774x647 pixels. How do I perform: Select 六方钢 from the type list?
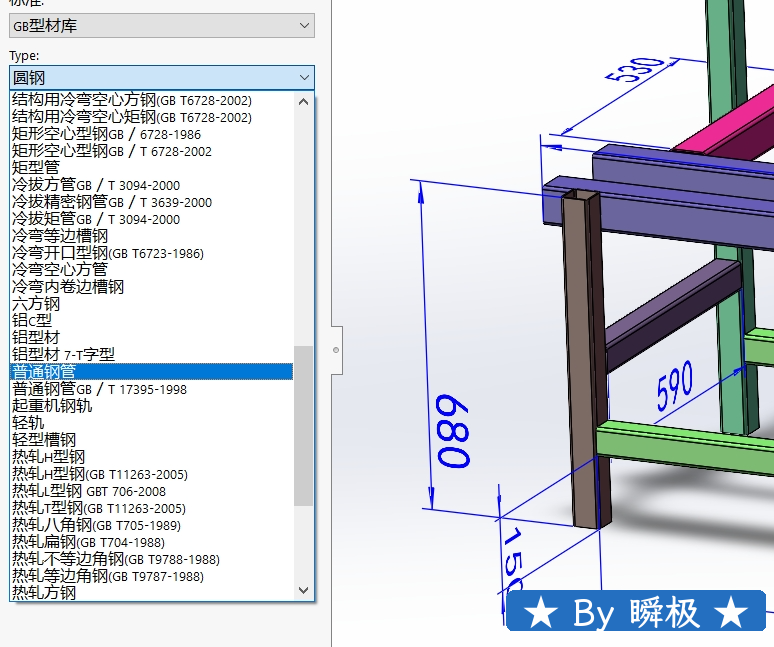pos(36,304)
